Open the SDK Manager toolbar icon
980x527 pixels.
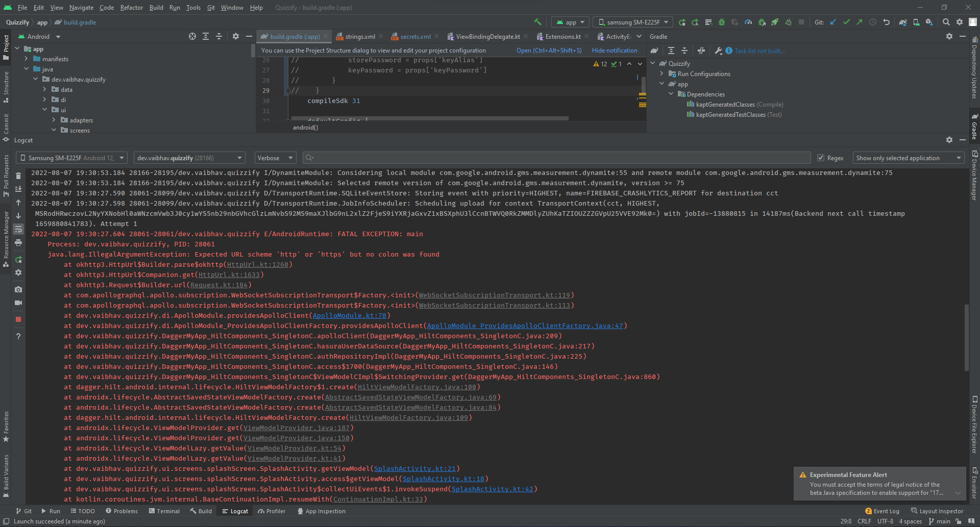click(929, 22)
